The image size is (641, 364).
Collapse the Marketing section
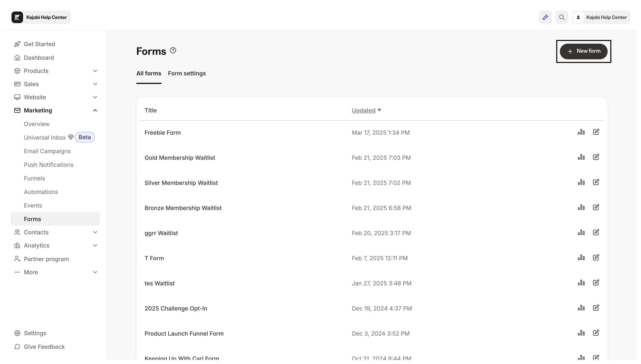pyautogui.click(x=95, y=110)
